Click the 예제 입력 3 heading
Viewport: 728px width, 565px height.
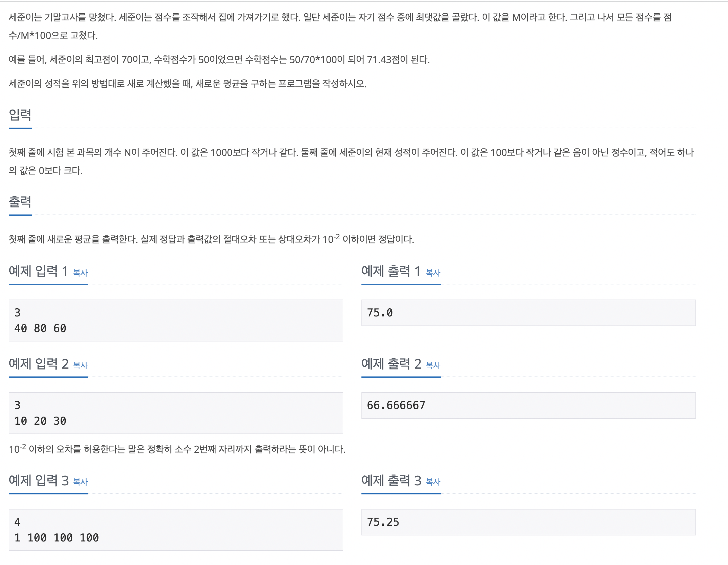(x=39, y=481)
